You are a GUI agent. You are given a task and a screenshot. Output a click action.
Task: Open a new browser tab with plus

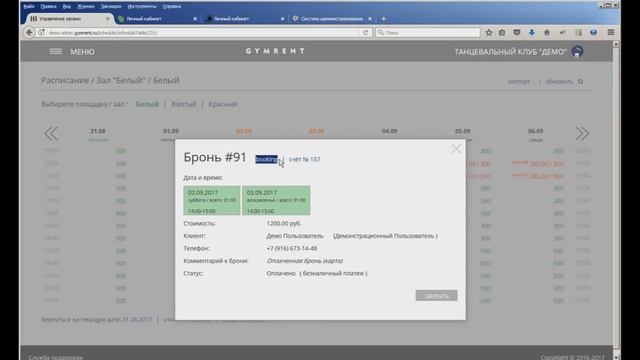pyautogui.click(x=383, y=19)
